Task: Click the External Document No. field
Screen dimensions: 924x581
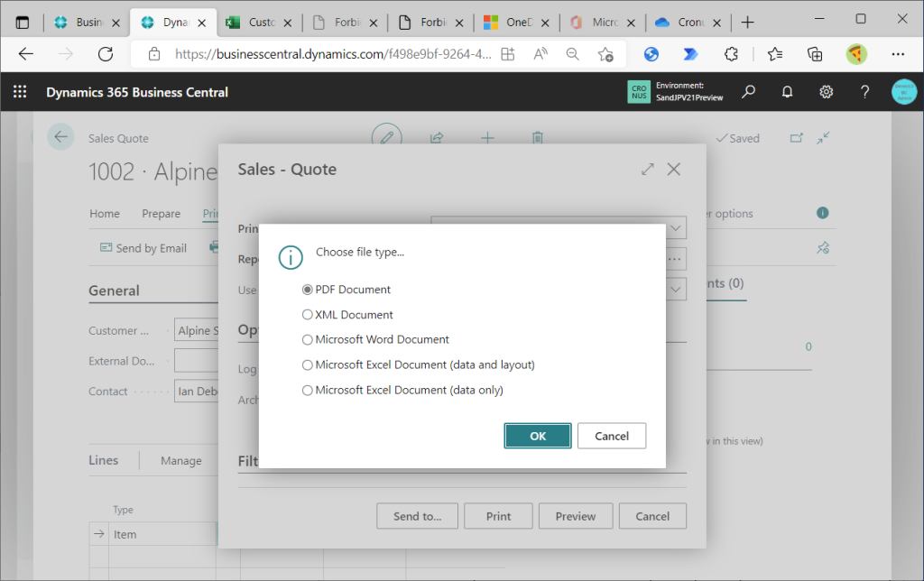Action: (x=196, y=361)
